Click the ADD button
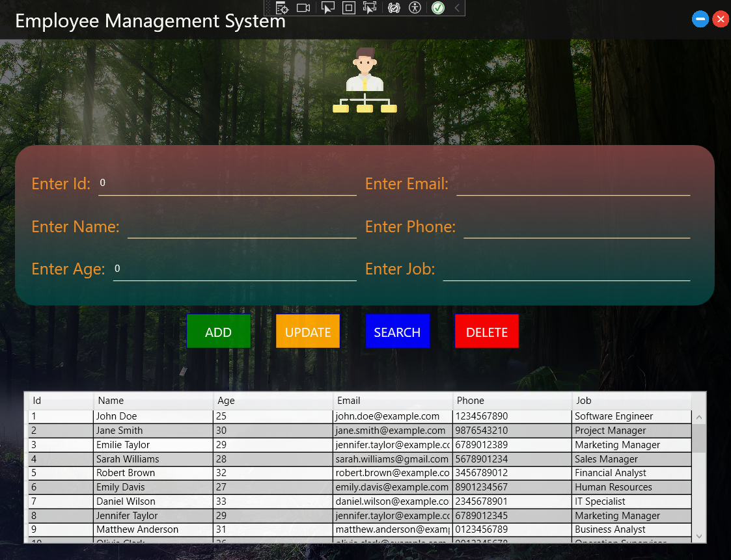The height and width of the screenshot is (560, 731). point(219,331)
